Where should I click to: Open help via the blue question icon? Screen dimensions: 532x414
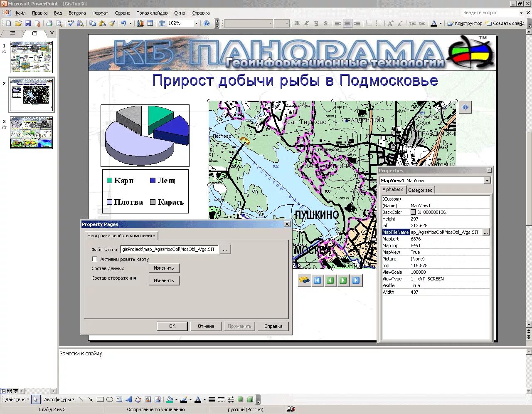[207, 24]
